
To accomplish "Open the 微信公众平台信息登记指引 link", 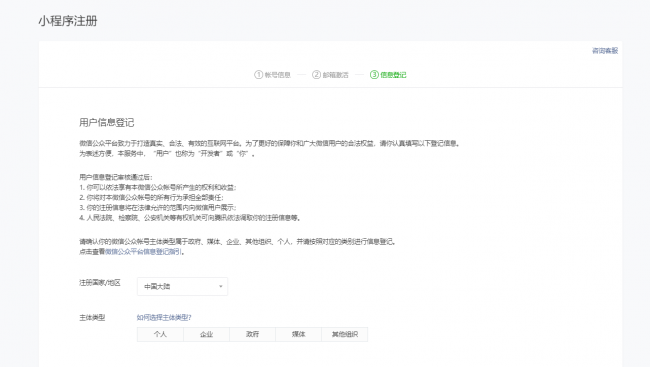I will (143, 252).
